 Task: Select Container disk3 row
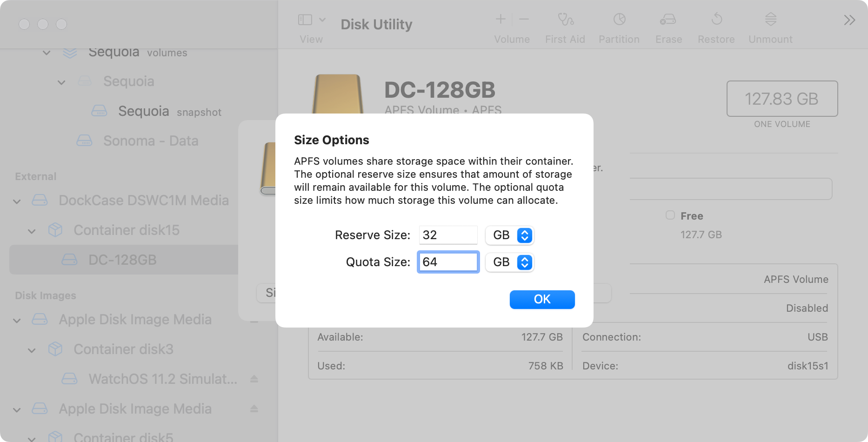coord(124,349)
